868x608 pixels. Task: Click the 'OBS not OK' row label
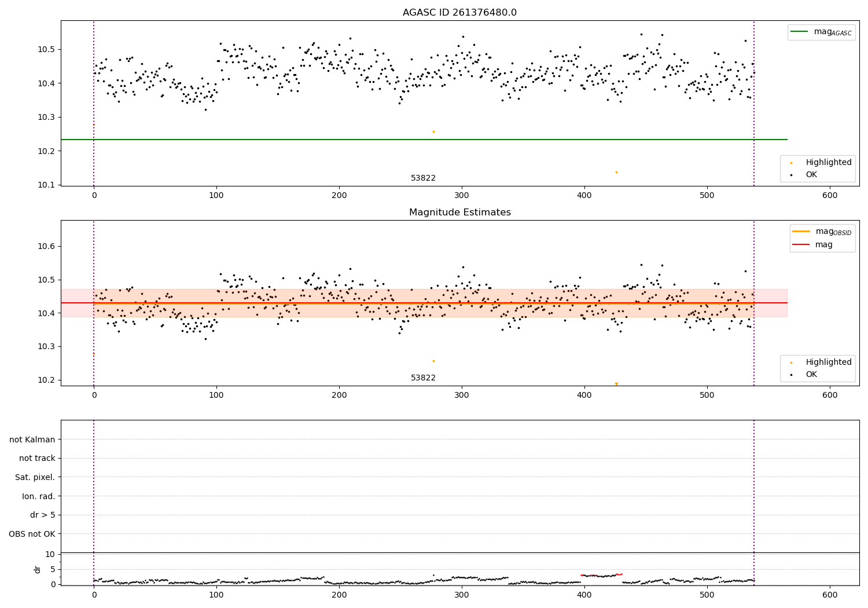tap(32, 534)
